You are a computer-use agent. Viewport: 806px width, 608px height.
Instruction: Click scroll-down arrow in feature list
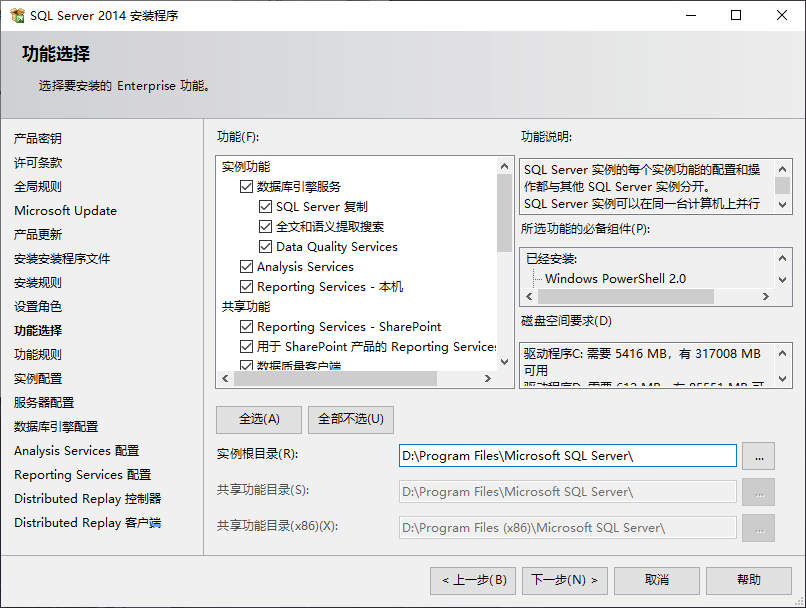[x=504, y=362]
